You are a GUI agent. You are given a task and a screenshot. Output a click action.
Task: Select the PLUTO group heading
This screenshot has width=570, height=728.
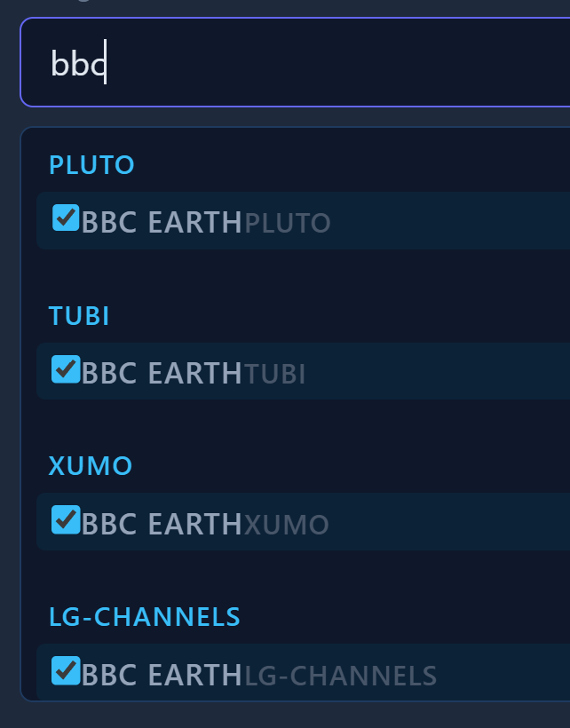click(x=91, y=165)
